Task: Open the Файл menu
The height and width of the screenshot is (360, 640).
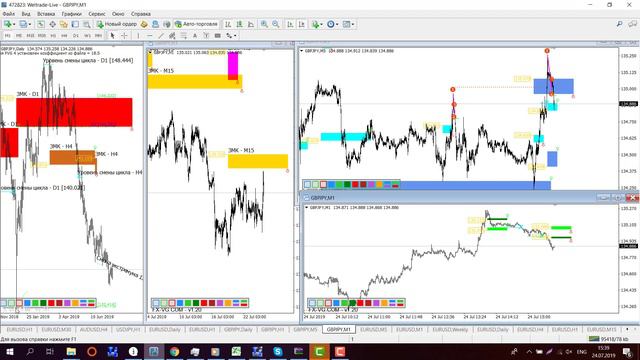Action: 9,14
